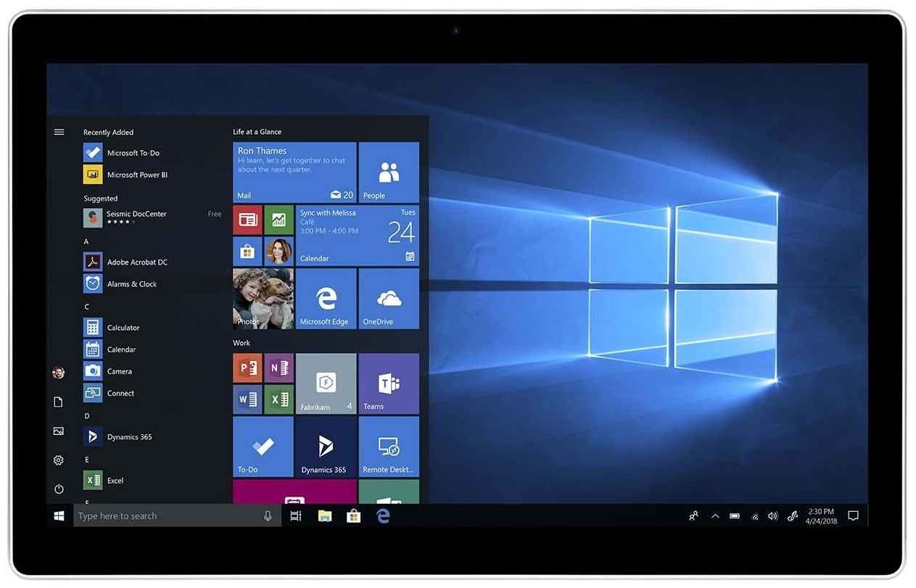The width and height of the screenshot is (916, 588).
Task: Open the volume control in system tray
Action: [772, 516]
